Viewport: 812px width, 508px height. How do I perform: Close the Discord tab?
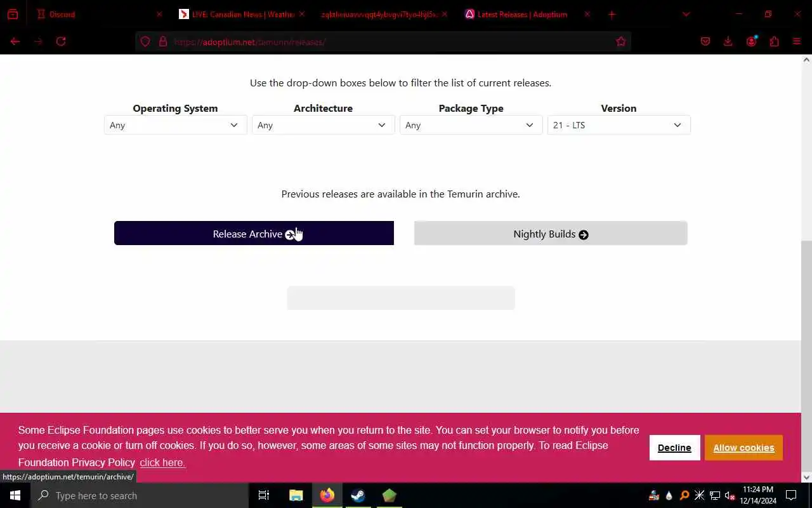(x=159, y=14)
